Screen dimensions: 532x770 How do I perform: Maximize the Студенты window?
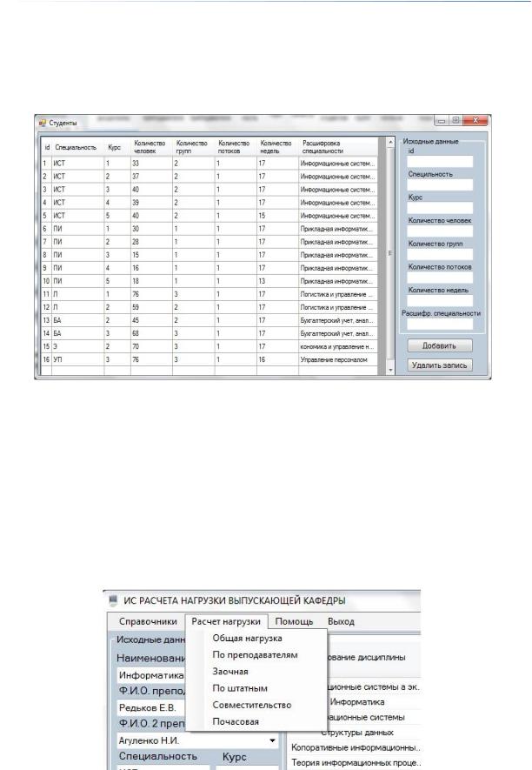click(456, 121)
